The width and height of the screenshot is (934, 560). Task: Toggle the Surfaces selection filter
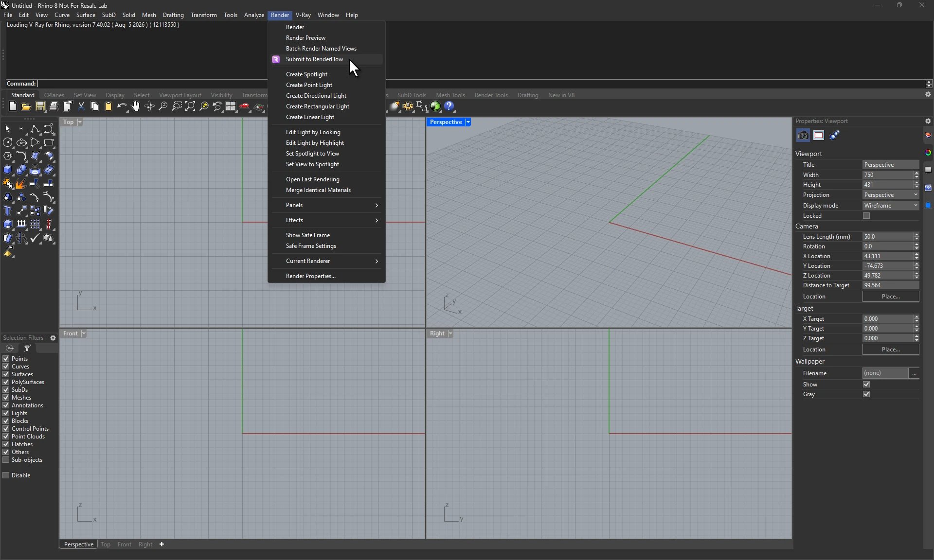(x=6, y=374)
